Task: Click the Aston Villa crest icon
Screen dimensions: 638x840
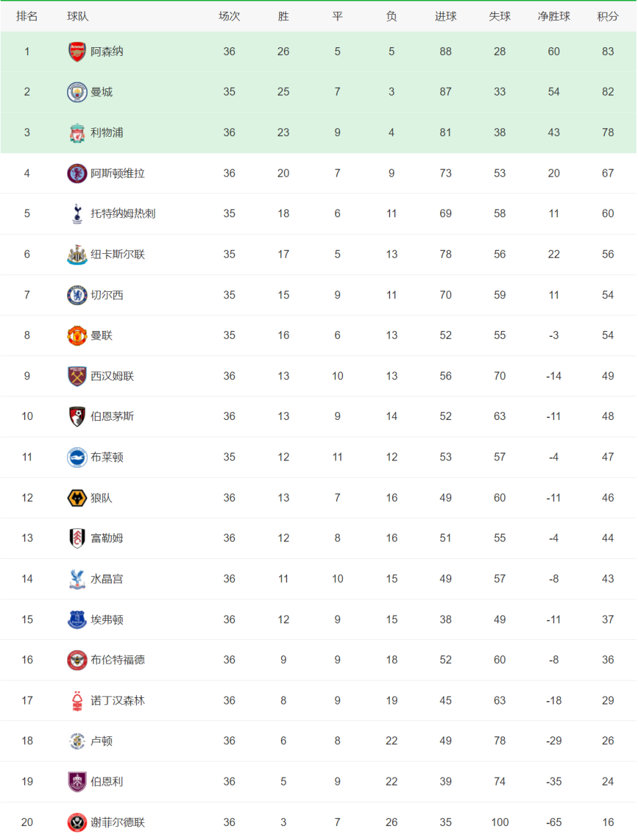Action: [x=77, y=173]
